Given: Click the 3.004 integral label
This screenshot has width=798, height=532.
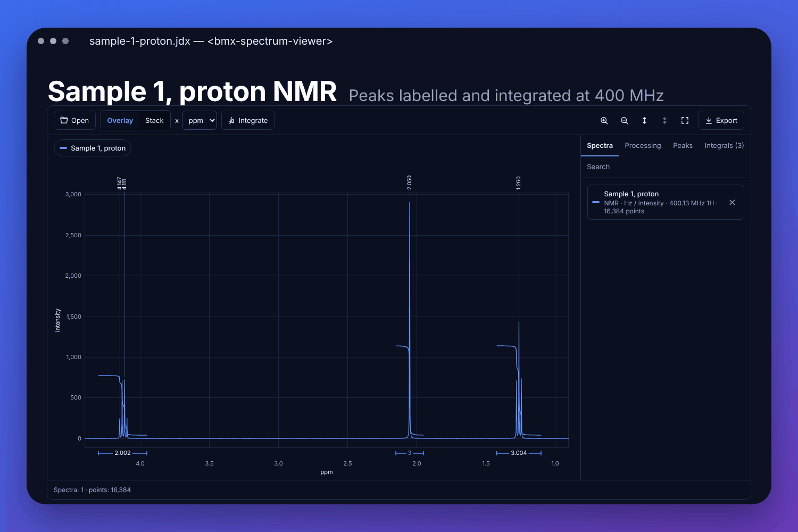Looking at the screenshot, I should coord(519,453).
